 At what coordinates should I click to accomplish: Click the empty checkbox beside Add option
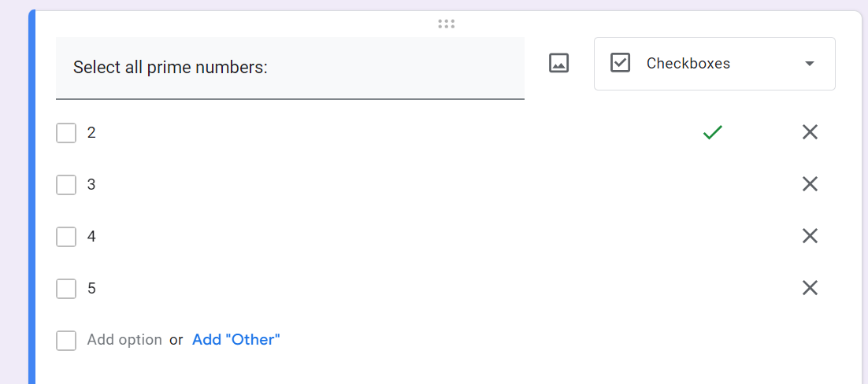point(66,341)
